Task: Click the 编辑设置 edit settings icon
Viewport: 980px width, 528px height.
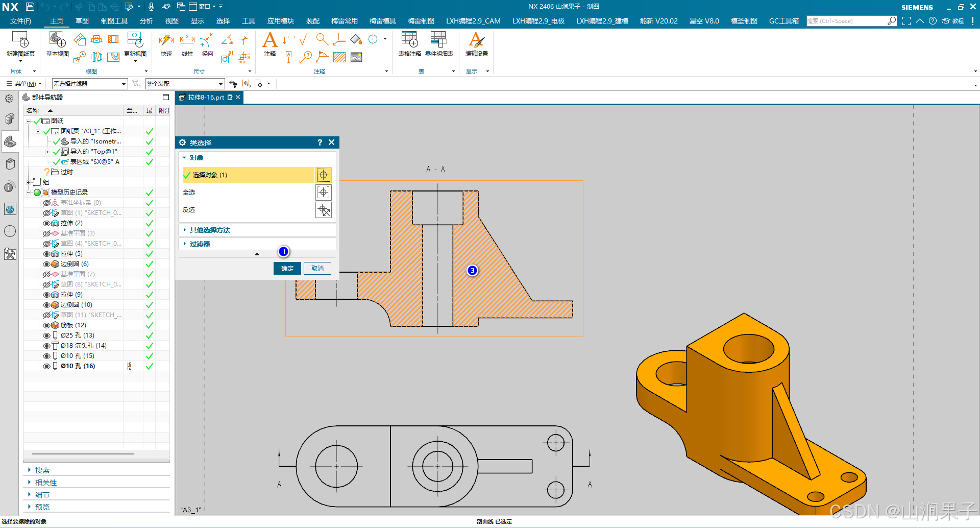Action: [477, 40]
